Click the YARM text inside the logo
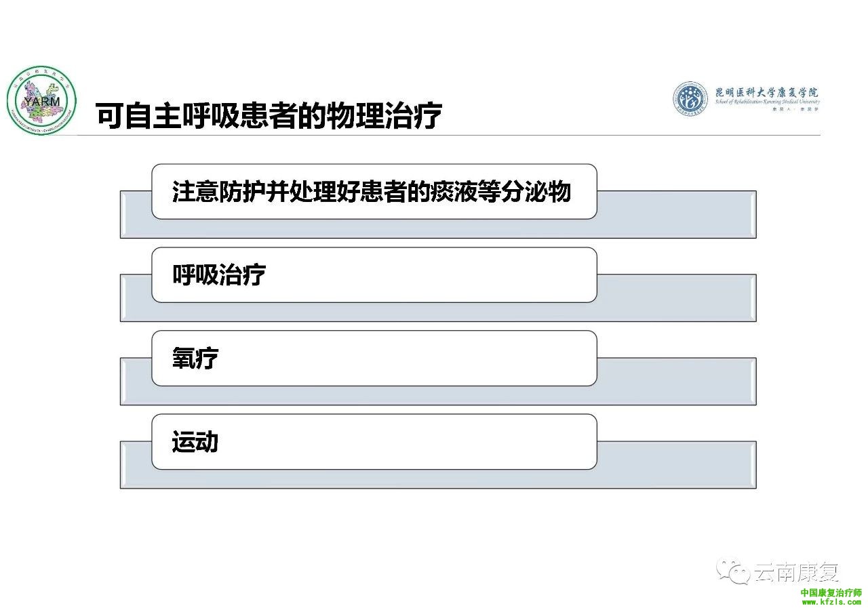The height and width of the screenshot is (610, 868). pos(41,102)
